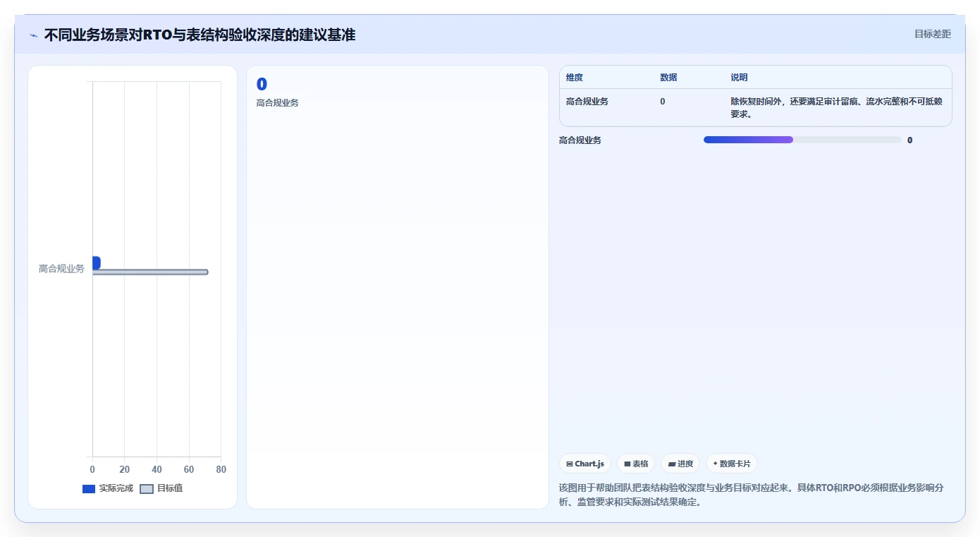Screen dimensions: 980x537
Task: Click the 0 value after progress bar
Action: 909,140
